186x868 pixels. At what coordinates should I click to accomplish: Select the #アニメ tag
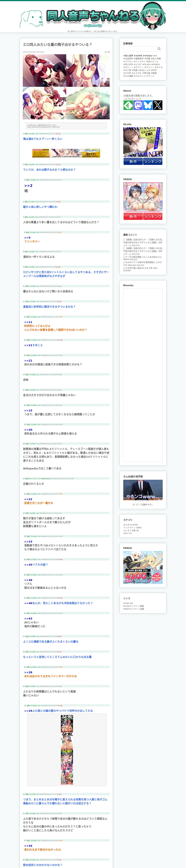point(150,76)
